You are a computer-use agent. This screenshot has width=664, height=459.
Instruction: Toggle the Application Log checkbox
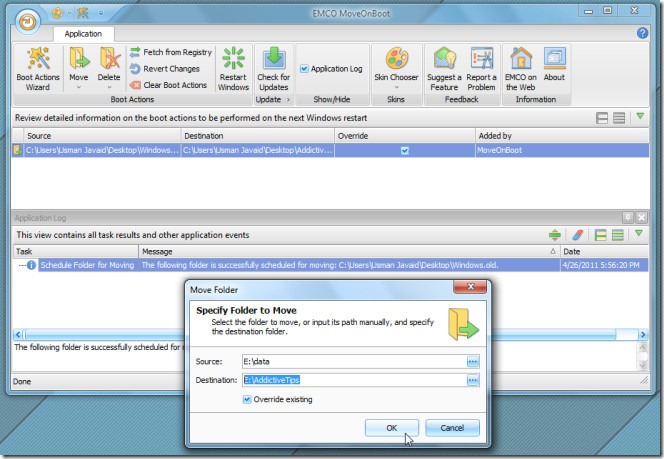point(304,69)
